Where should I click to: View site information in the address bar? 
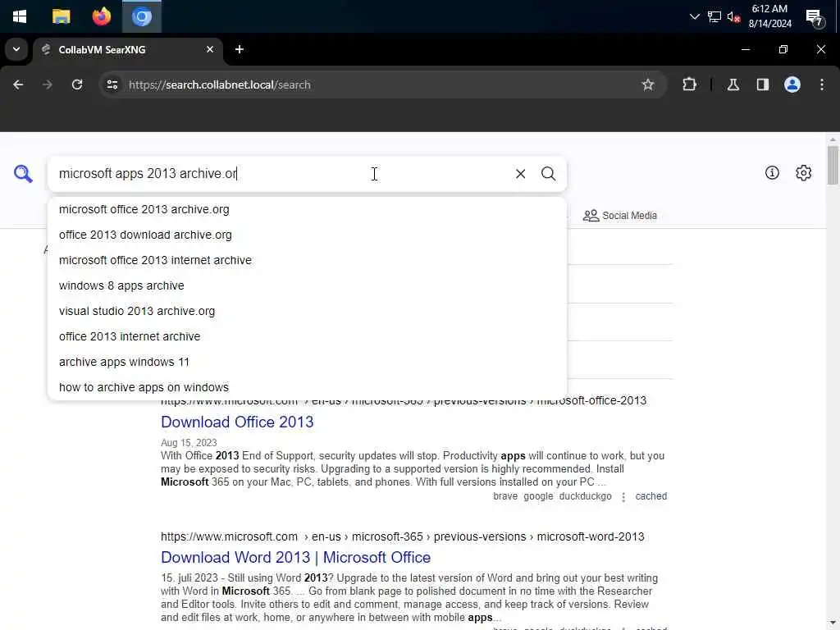(x=112, y=84)
